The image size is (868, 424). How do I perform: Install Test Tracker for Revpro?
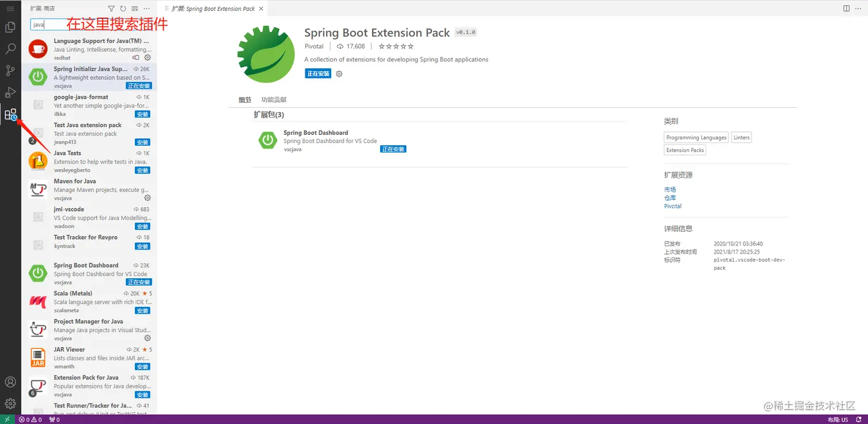(142, 246)
